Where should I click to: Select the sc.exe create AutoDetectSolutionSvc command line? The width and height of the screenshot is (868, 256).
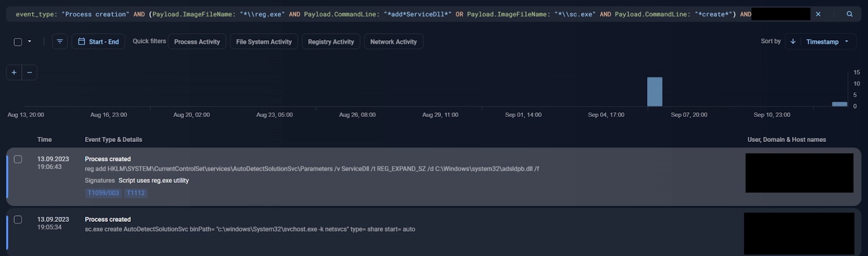pyautogui.click(x=250, y=229)
